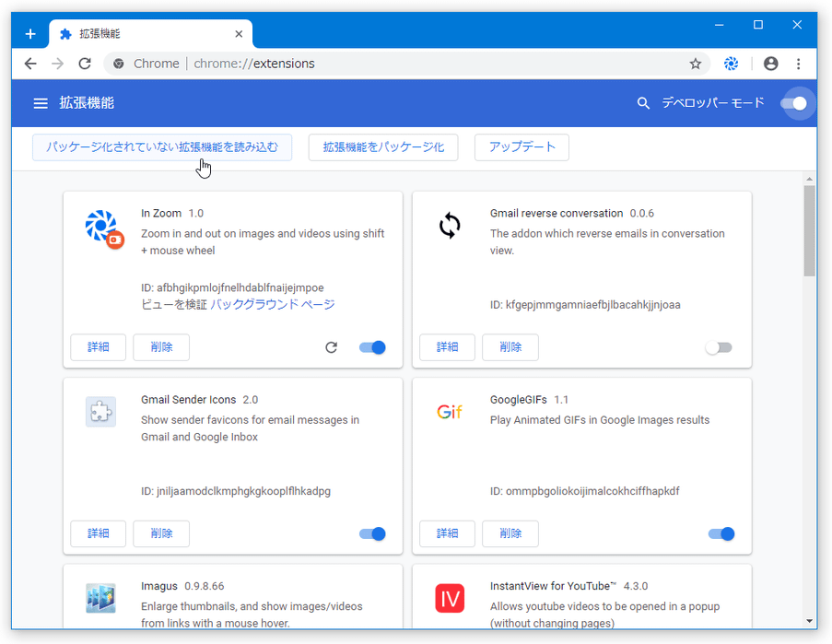Click 削除 for Gmail reverse conversation
Screen dimensions: 832x644
click(x=510, y=347)
